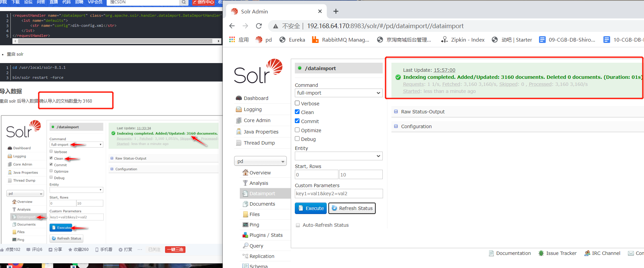Open the Files page icon
This screenshot has height=268, width=644.
246,214
